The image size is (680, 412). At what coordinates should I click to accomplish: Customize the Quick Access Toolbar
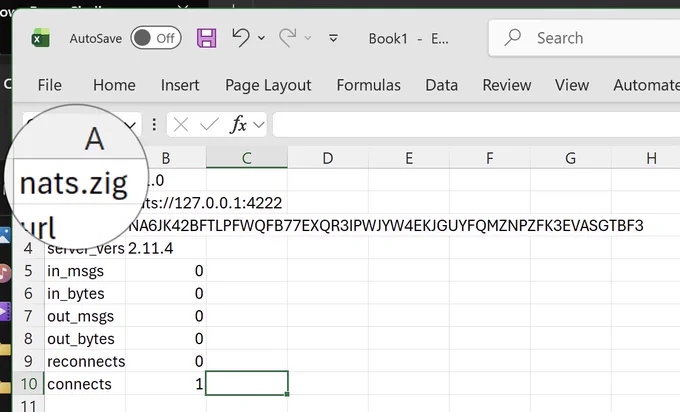pyautogui.click(x=333, y=39)
